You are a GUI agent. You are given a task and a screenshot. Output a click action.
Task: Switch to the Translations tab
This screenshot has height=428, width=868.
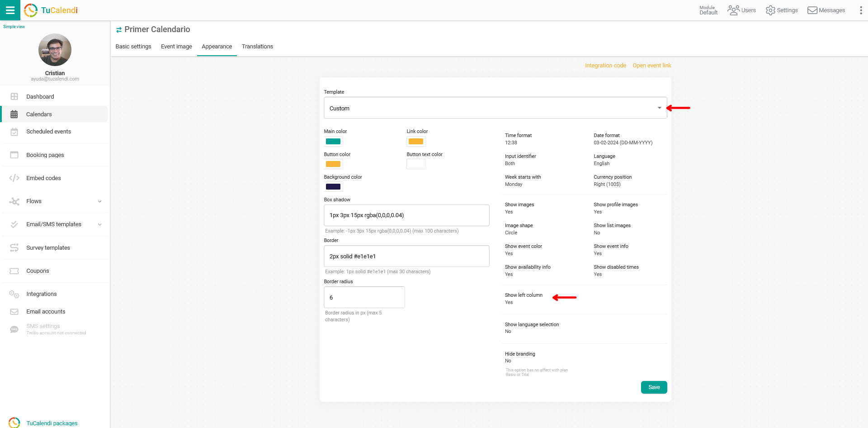257,47
